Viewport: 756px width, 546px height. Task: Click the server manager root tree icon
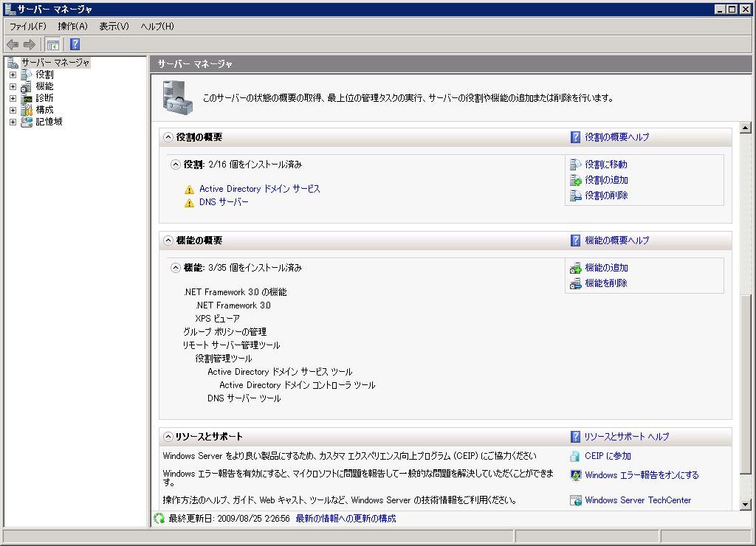coord(13,63)
